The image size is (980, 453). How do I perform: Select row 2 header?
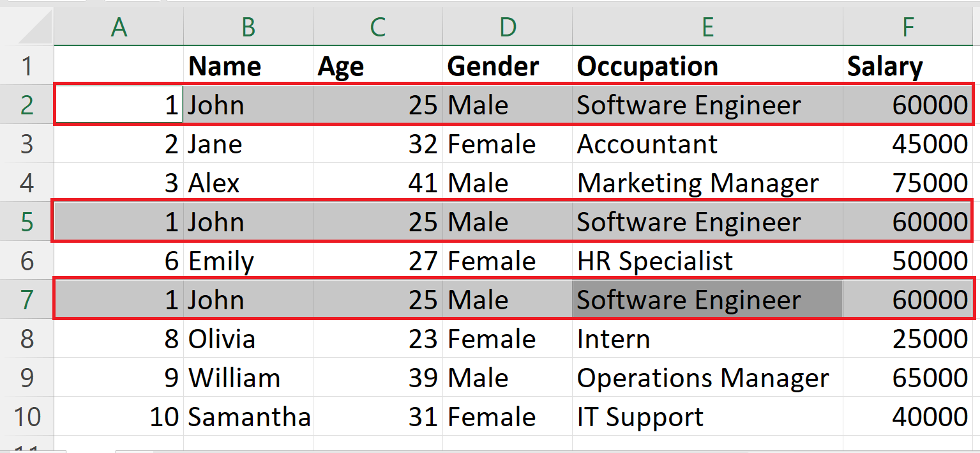[x=27, y=104]
